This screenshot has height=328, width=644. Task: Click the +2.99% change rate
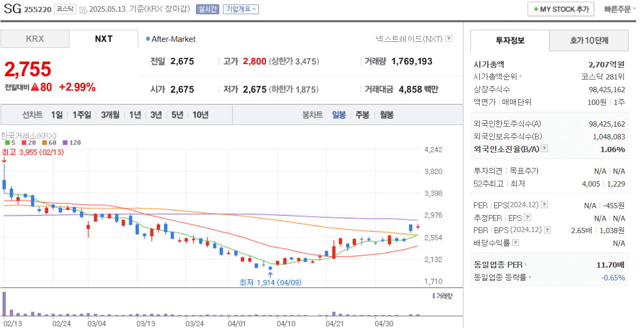pyautogui.click(x=77, y=87)
